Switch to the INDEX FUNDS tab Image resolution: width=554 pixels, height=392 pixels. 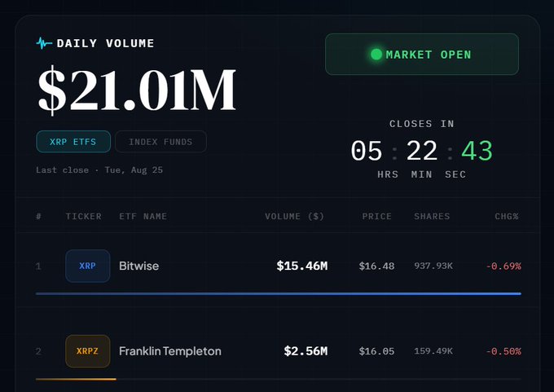pyautogui.click(x=160, y=141)
